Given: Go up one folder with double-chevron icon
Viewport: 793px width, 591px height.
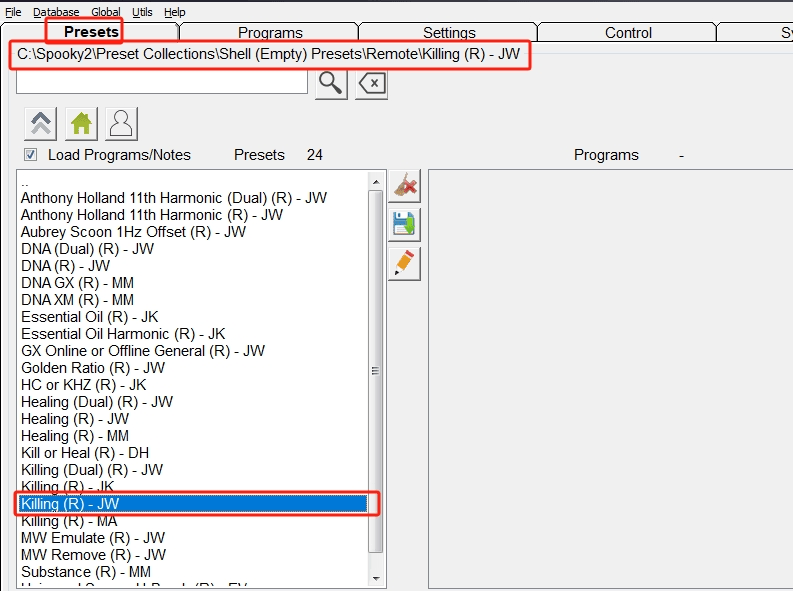Looking at the screenshot, I should [x=41, y=123].
